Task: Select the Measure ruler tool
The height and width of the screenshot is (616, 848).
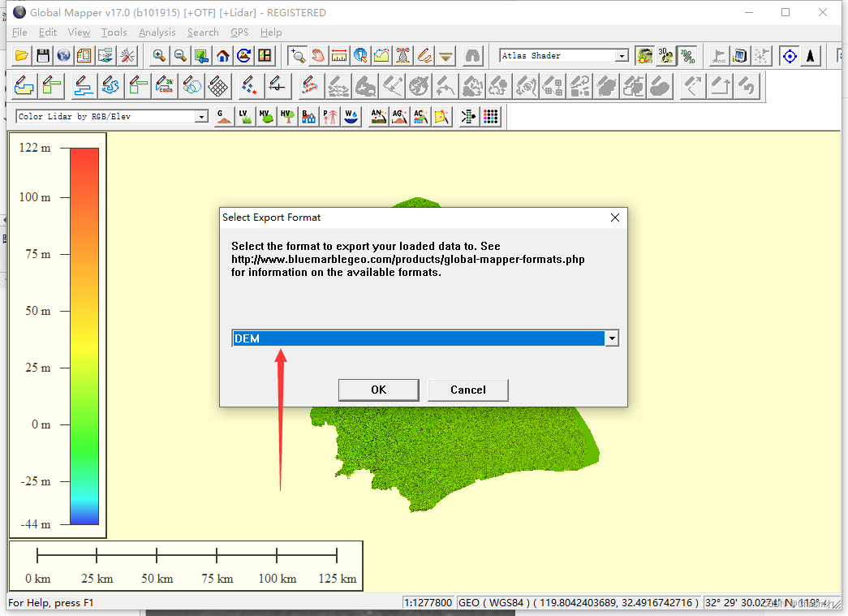Action: point(339,56)
